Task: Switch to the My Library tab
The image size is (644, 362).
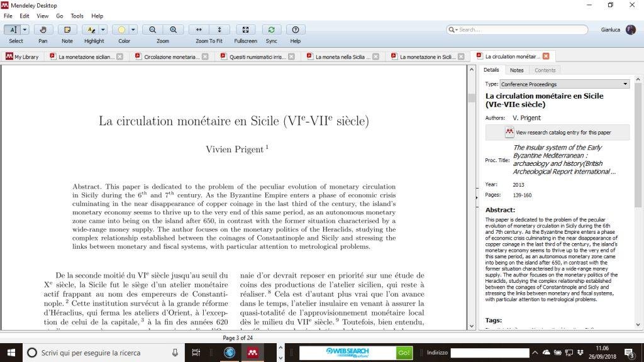Action: click(23, 57)
